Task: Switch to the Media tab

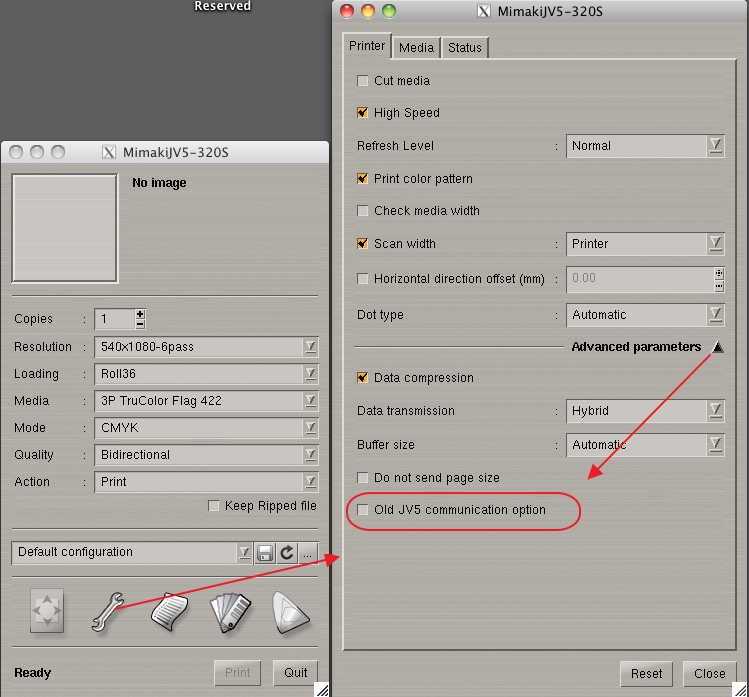Action: 416,47
